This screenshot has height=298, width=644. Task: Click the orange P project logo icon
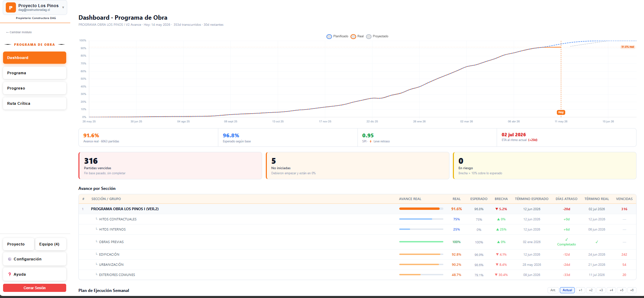point(11,7)
